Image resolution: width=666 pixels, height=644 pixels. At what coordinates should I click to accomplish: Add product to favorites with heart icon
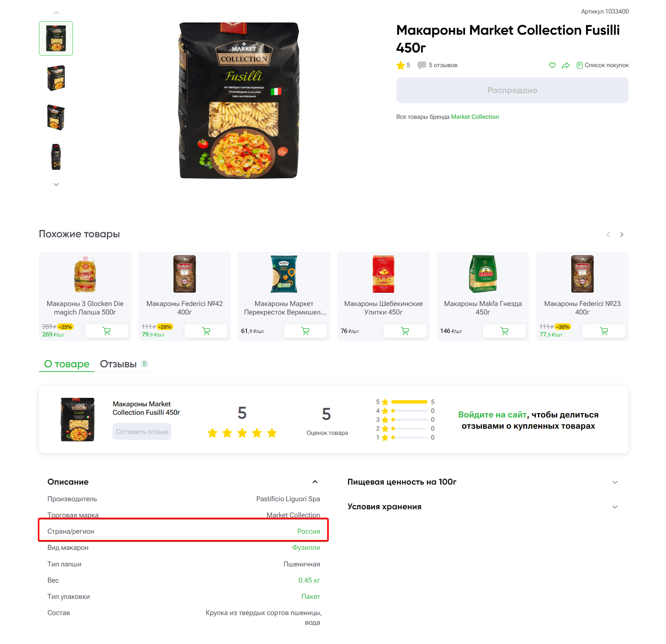pos(552,65)
